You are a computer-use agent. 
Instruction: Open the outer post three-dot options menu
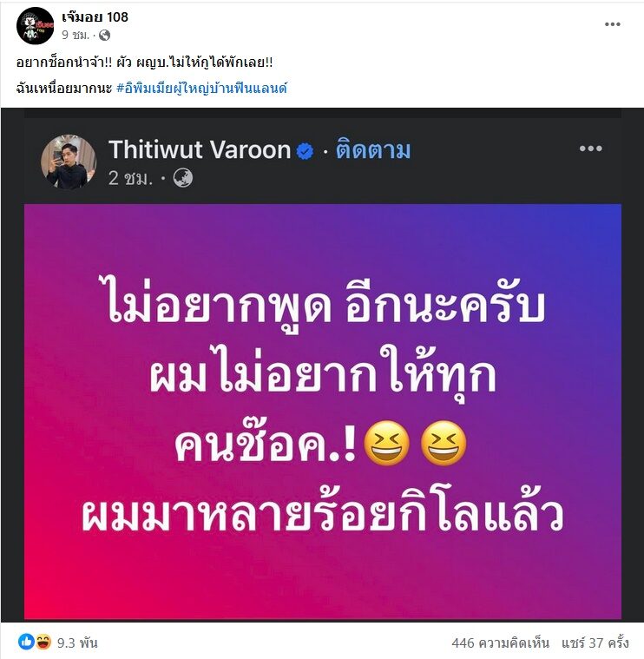coord(612,24)
